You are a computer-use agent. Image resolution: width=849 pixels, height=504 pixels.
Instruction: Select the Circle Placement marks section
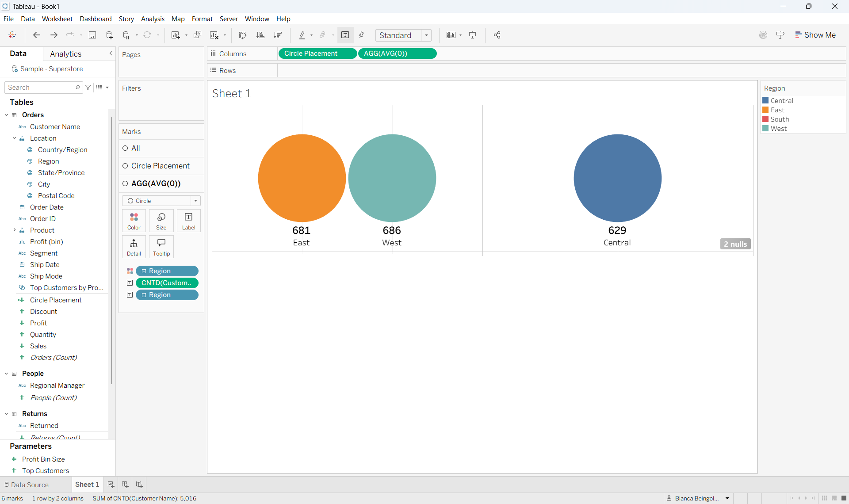coord(161,166)
